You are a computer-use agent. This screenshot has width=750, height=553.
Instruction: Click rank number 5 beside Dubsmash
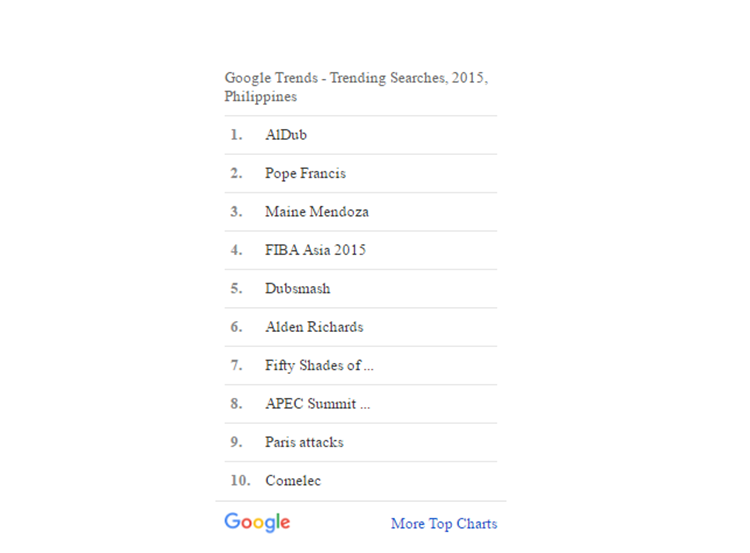(x=236, y=288)
